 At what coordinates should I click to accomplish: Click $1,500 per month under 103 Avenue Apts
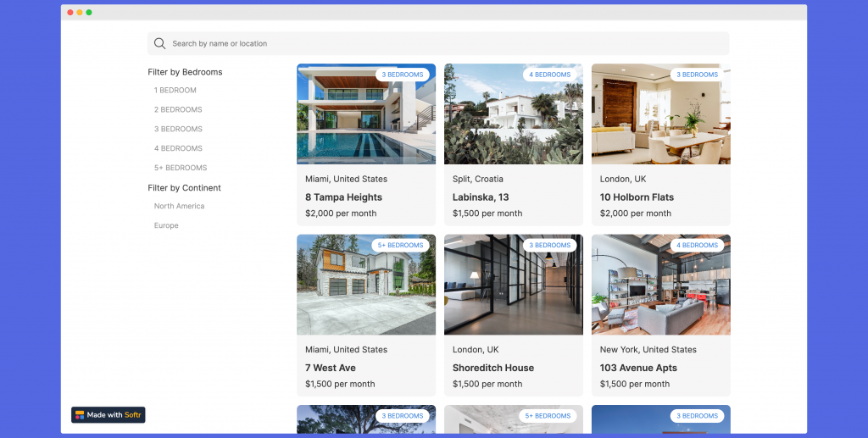click(635, 384)
